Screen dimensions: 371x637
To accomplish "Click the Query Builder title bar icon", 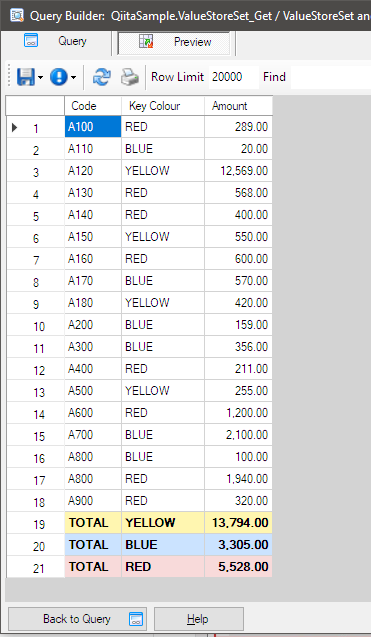I will coord(17,15).
